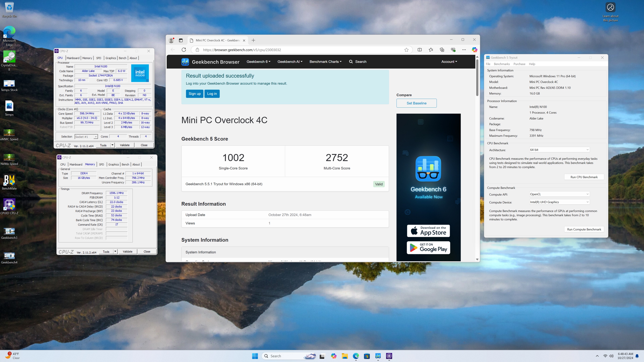Open the Architecture 64-bit dropdown
This screenshot has height=362, width=644.
[x=559, y=150]
